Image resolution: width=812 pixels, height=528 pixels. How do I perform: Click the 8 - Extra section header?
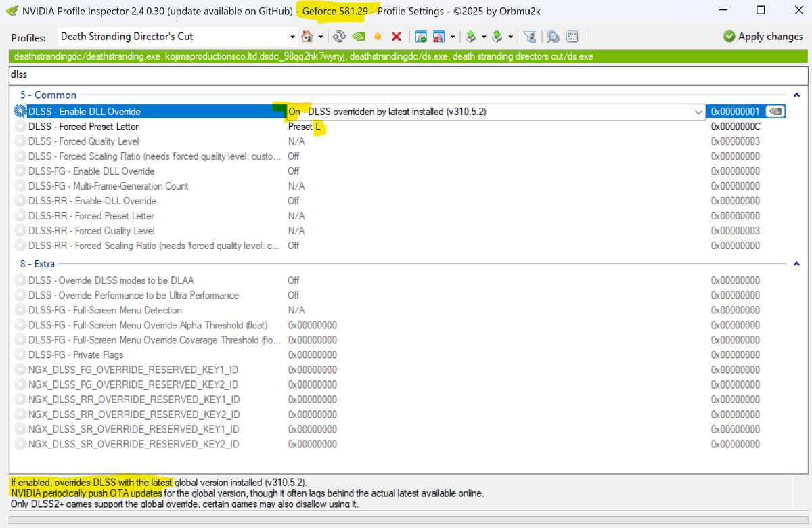coord(37,264)
